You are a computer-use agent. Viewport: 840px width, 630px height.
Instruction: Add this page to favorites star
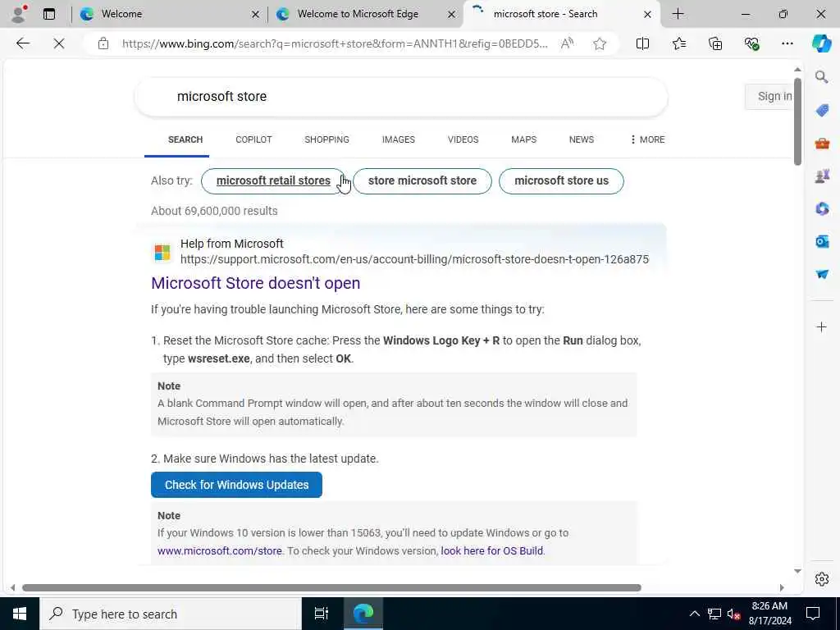click(x=600, y=43)
